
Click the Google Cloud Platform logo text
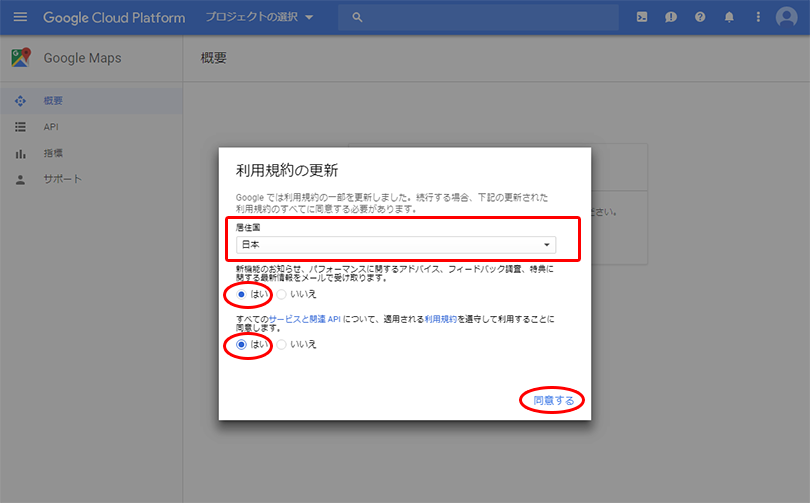tap(114, 18)
